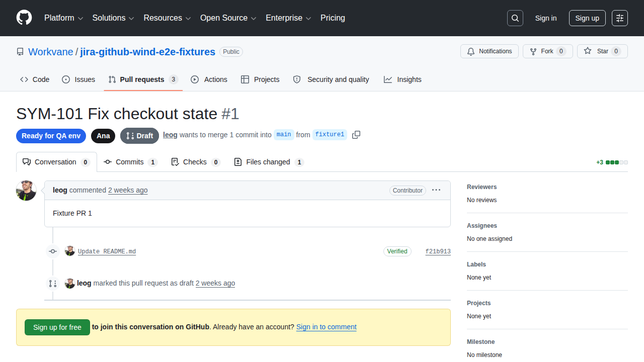Click the Ready for QA env badge
This screenshot has width=644, height=362.
(51, 136)
